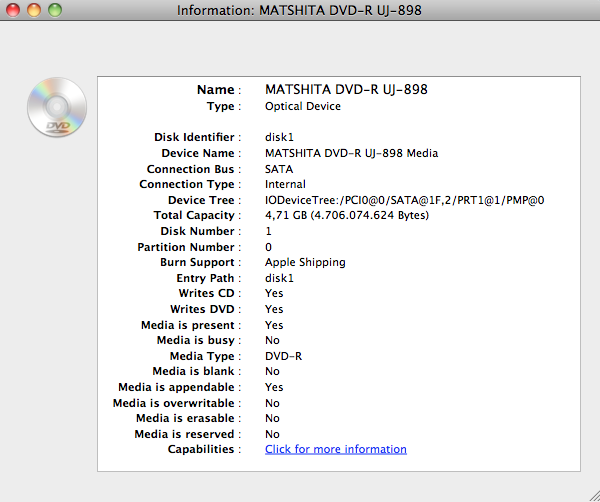The image size is (600, 502).
Task: Click the 'Disk Number :' label
Action: (x=201, y=231)
